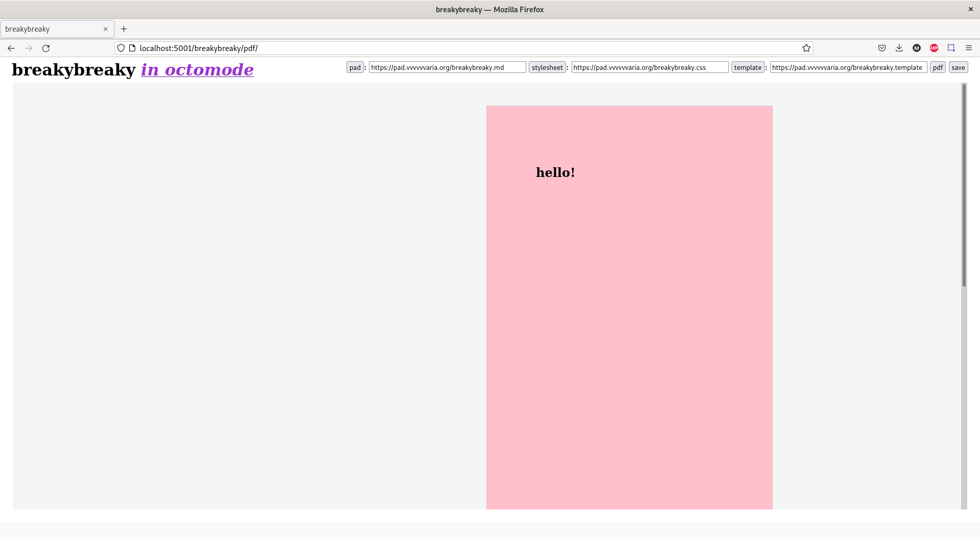The height and width of the screenshot is (537, 980).
Task: Click the browser back arrow button
Action: 11,48
